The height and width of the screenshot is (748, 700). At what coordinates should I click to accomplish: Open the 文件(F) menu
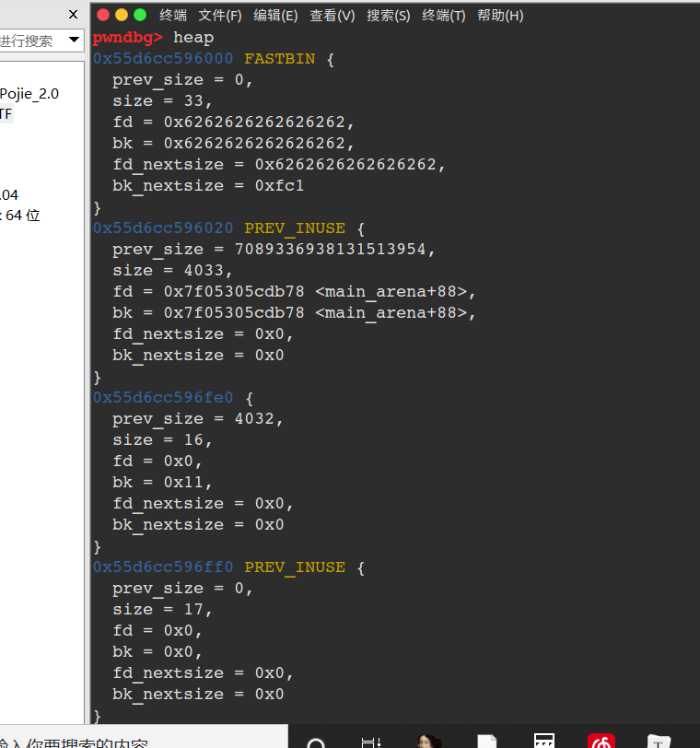(220, 16)
